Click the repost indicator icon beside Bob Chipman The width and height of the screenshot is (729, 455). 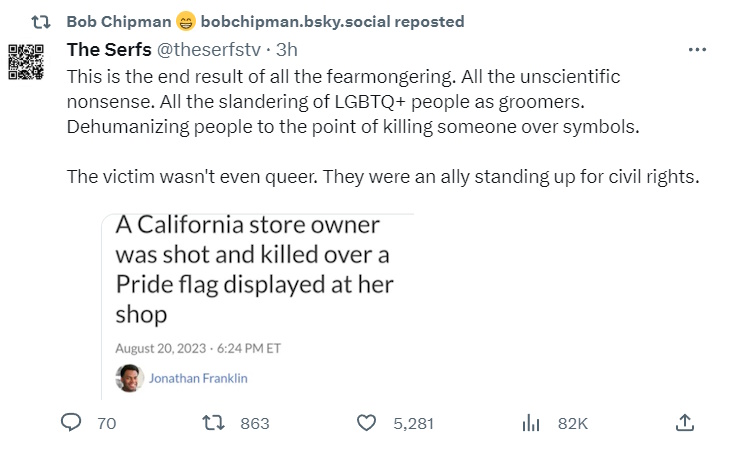(x=40, y=22)
